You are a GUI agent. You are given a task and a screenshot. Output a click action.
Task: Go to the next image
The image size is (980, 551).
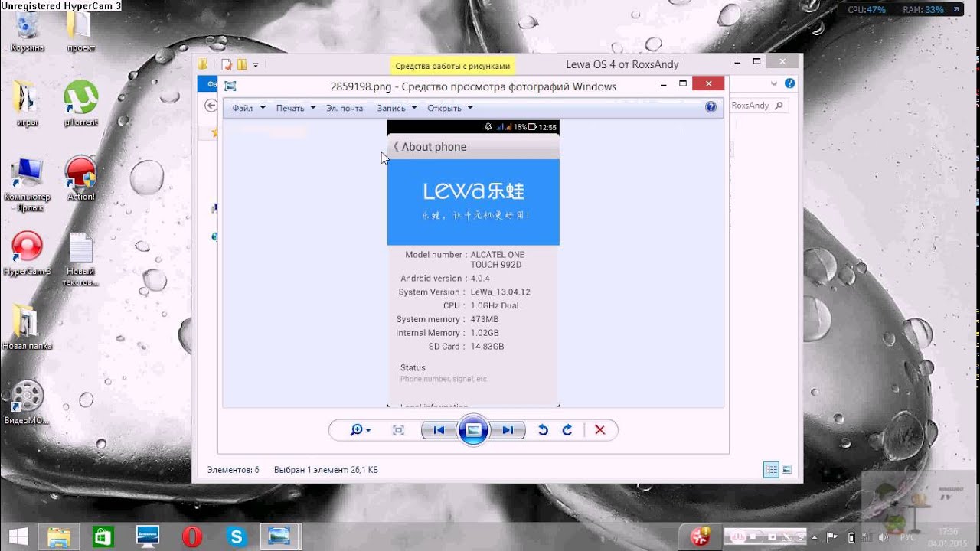(508, 430)
